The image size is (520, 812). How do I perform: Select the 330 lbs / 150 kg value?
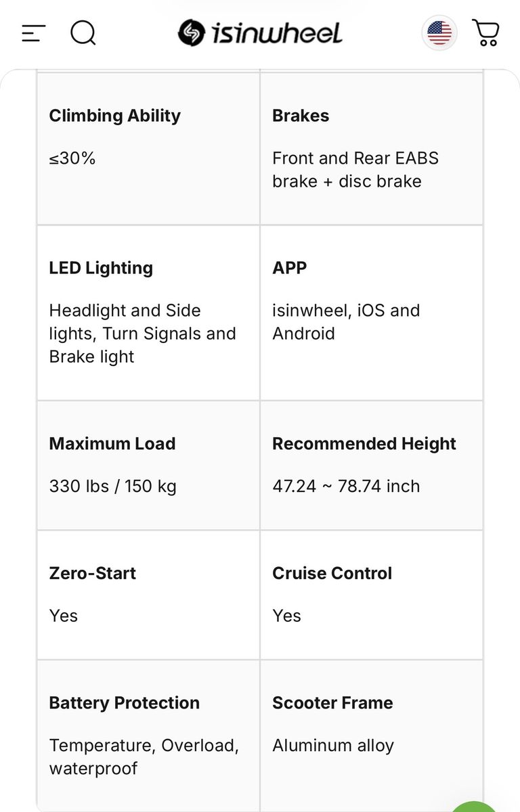(112, 487)
